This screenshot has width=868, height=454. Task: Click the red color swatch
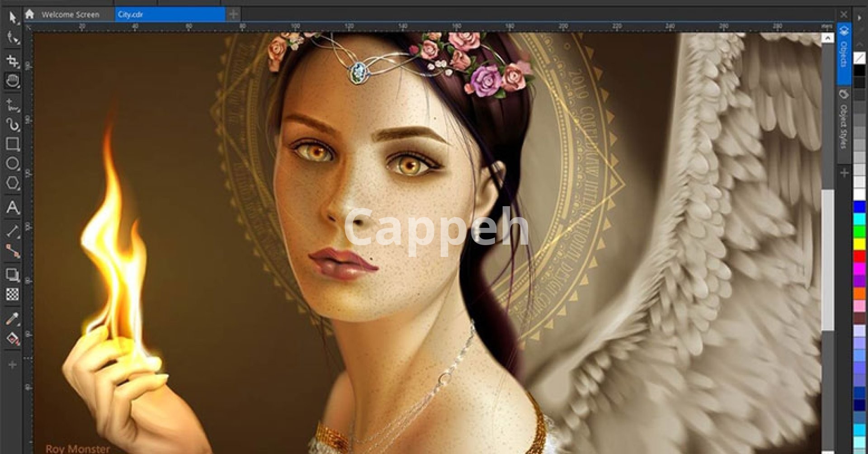(x=859, y=256)
